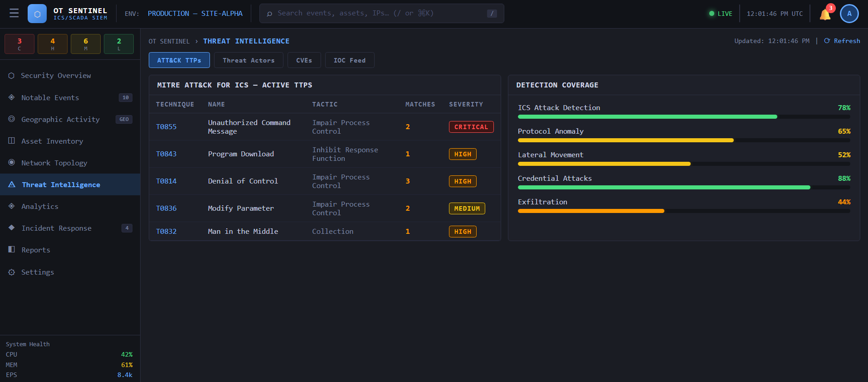The image size is (868, 382).
Task: Click the search magnifier icon
Action: [269, 14]
